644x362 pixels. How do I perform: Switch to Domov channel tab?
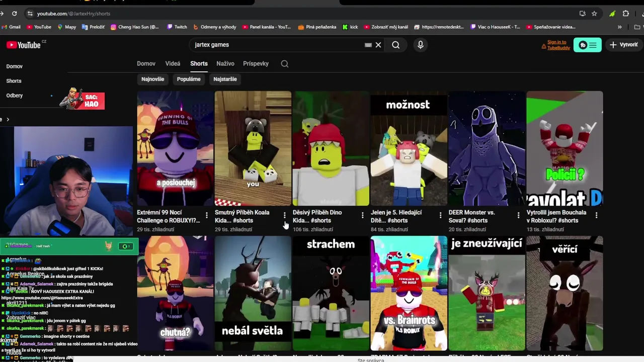point(146,64)
